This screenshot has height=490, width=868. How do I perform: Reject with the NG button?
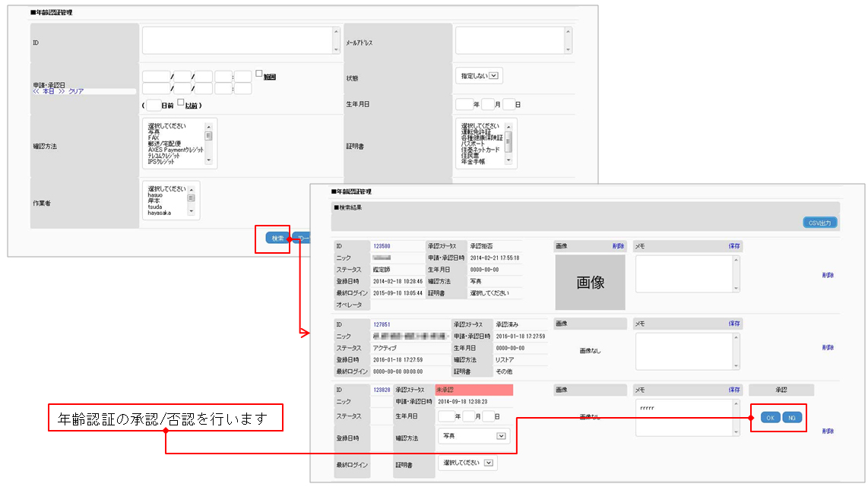pyautogui.click(x=791, y=418)
